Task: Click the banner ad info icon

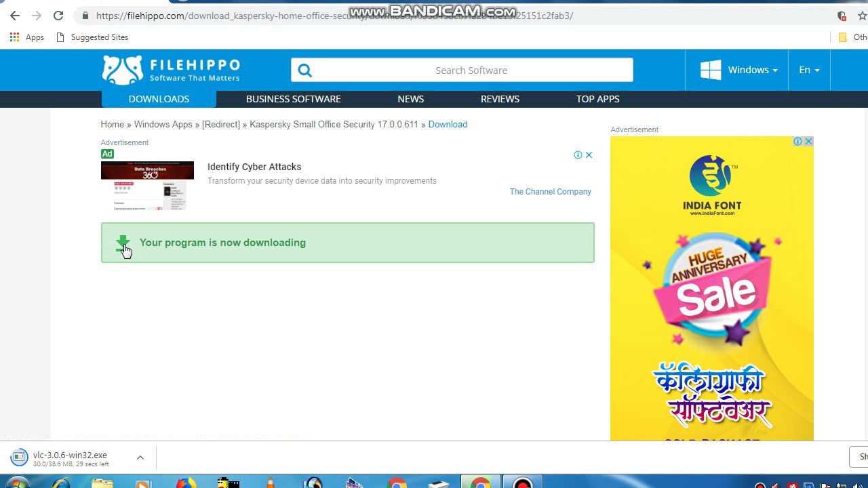Action: click(x=578, y=155)
